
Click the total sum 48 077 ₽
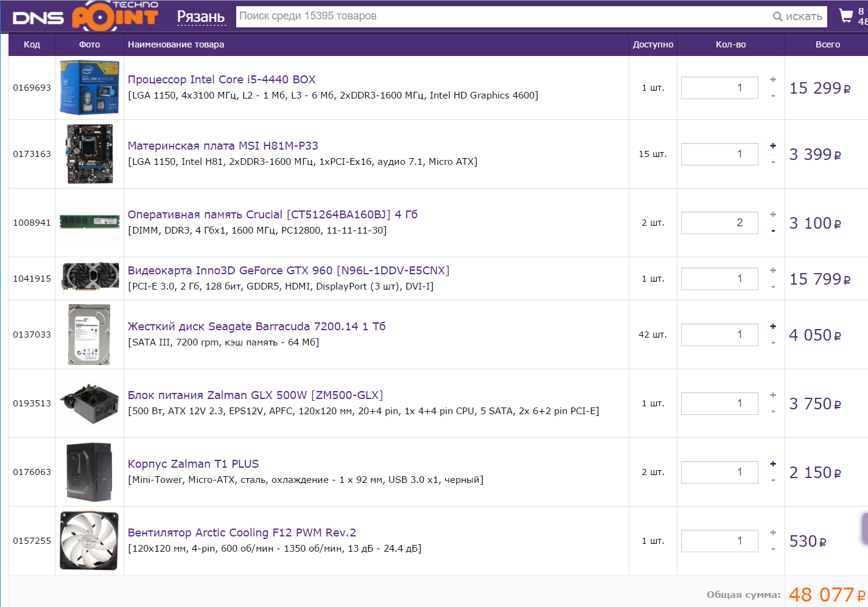(x=827, y=594)
